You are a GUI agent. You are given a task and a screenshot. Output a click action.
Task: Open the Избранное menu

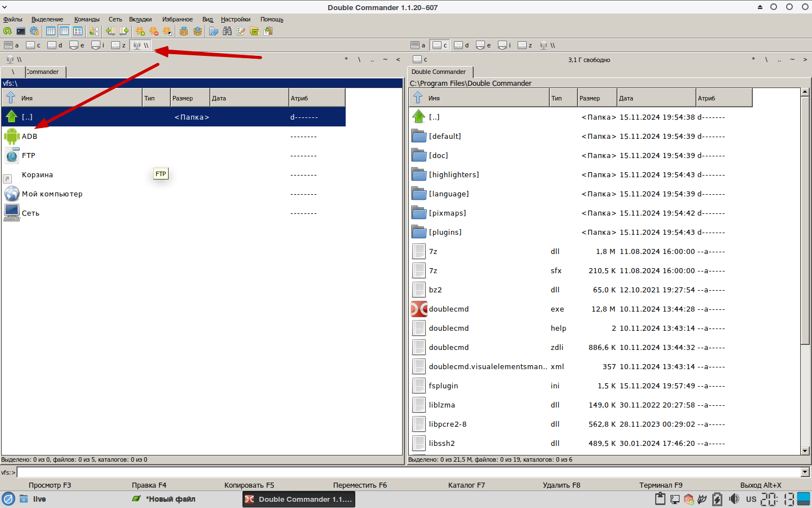click(x=178, y=19)
